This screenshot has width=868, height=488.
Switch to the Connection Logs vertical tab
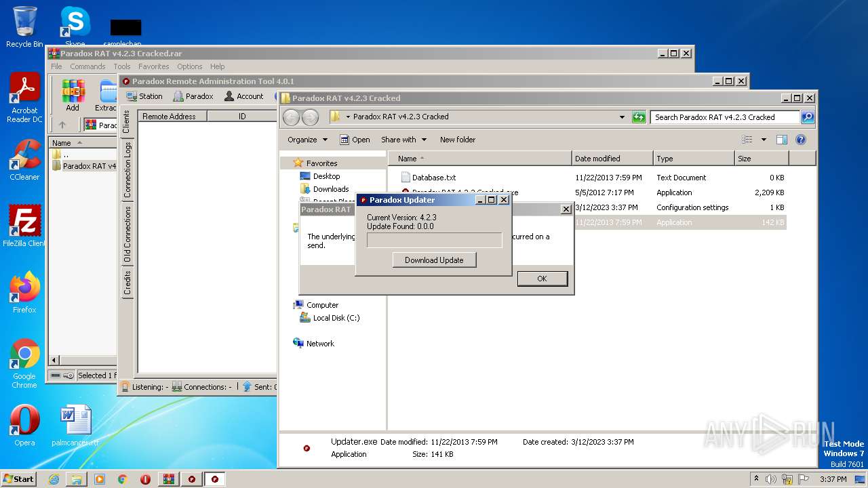[126, 170]
